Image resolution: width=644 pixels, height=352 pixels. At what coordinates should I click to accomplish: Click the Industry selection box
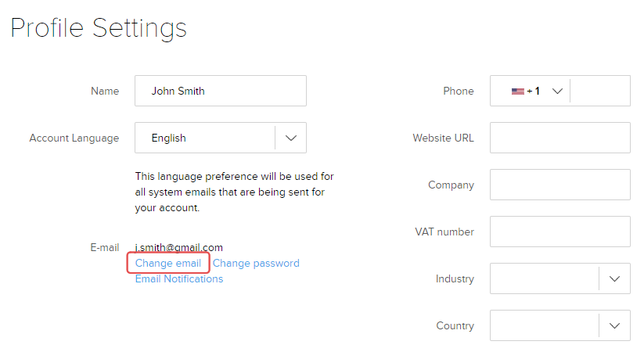pyautogui.click(x=545, y=278)
